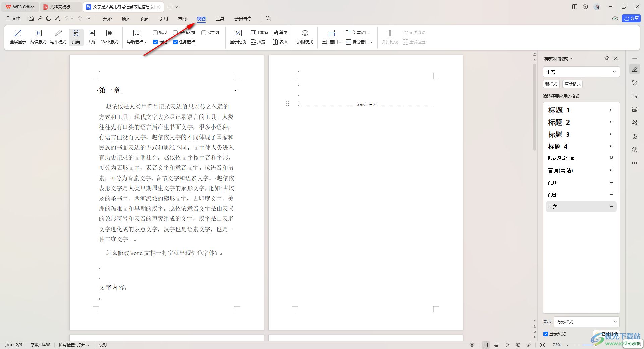Toggle the Ruler (标尺) checkbox
644x349 pixels.
coord(155,33)
